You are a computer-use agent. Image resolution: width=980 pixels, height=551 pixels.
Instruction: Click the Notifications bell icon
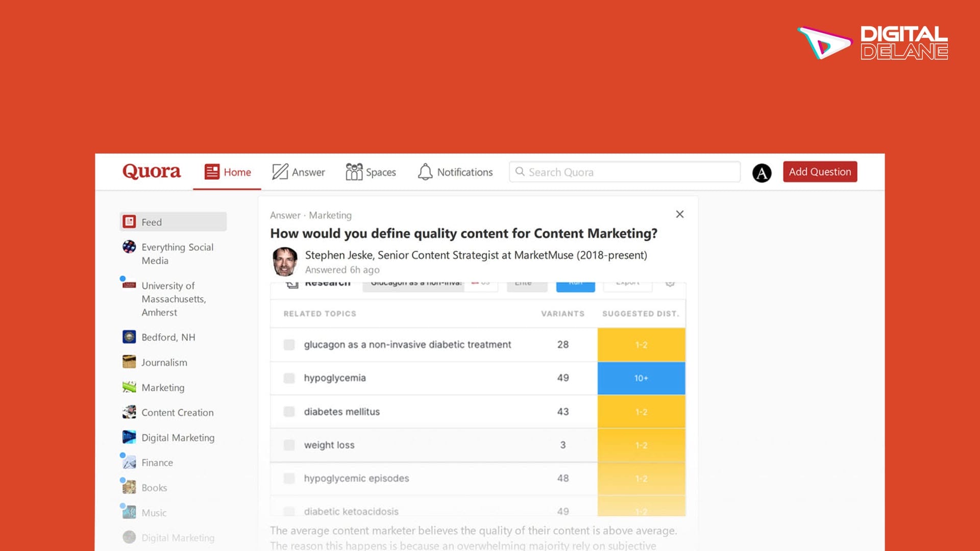click(425, 172)
